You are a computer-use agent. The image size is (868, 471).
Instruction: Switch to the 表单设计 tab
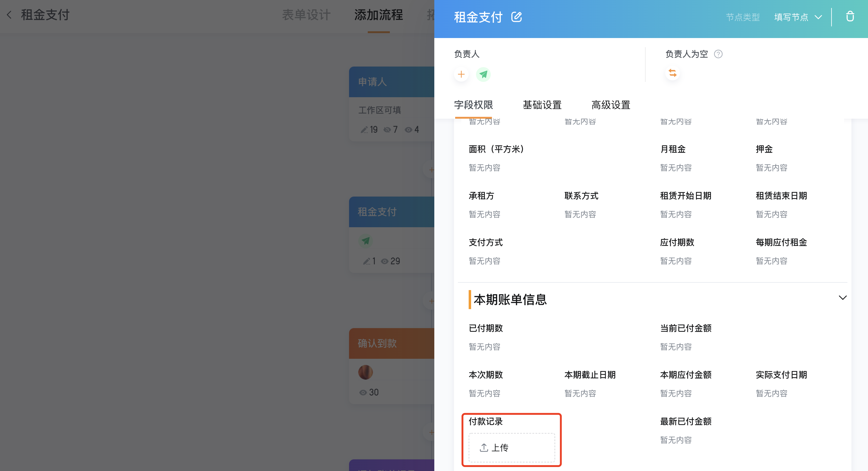click(306, 15)
